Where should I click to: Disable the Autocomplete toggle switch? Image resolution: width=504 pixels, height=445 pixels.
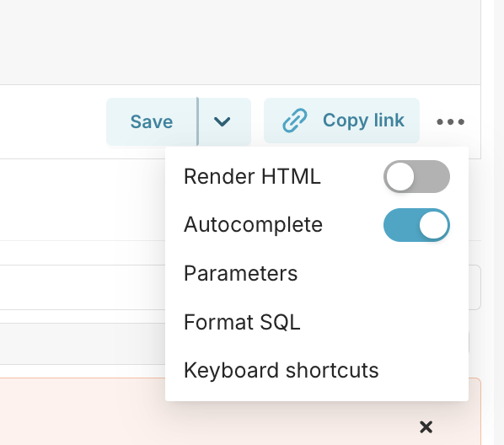pos(416,225)
